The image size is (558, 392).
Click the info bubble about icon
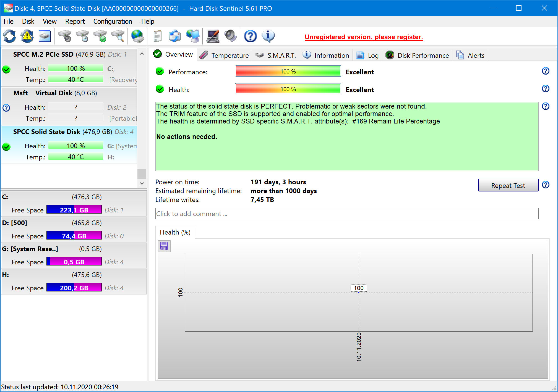pos(268,36)
